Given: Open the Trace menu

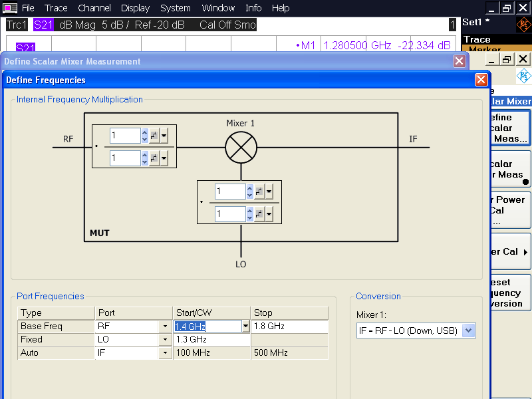Looking at the screenshot, I should 56,8.
